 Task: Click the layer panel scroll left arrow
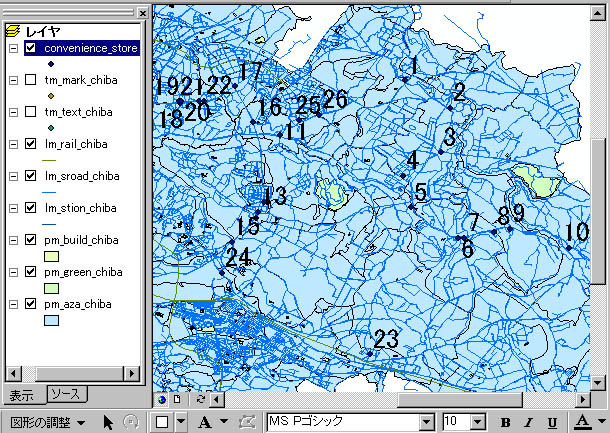[x=14, y=374]
